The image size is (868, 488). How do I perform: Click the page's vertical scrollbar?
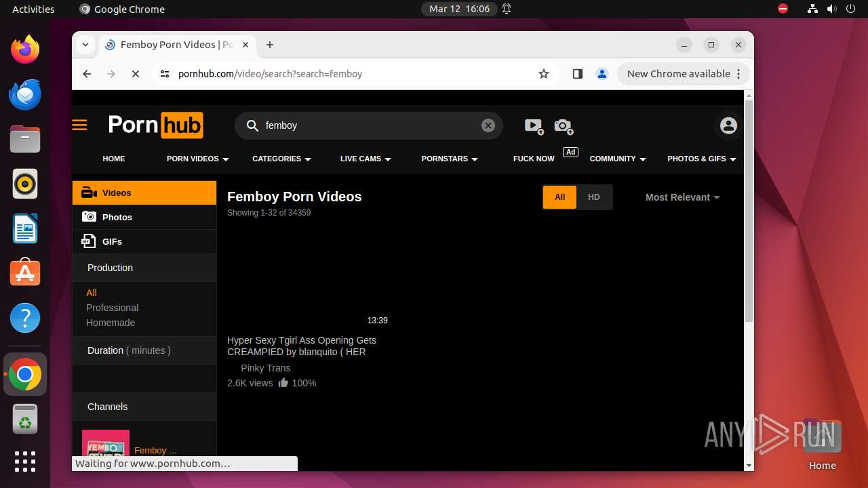[x=749, y=210]
